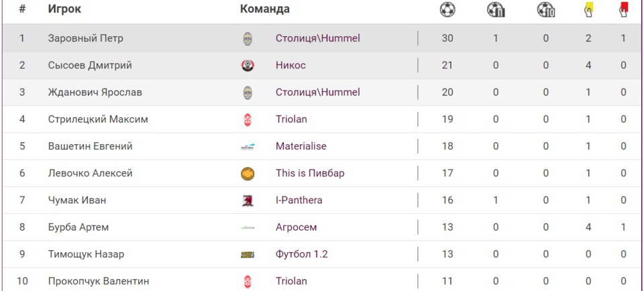This screenshot has height=291, width=644.
Task: Click the Футбол 1.2 team logo
Action: [x=248, y=255]
